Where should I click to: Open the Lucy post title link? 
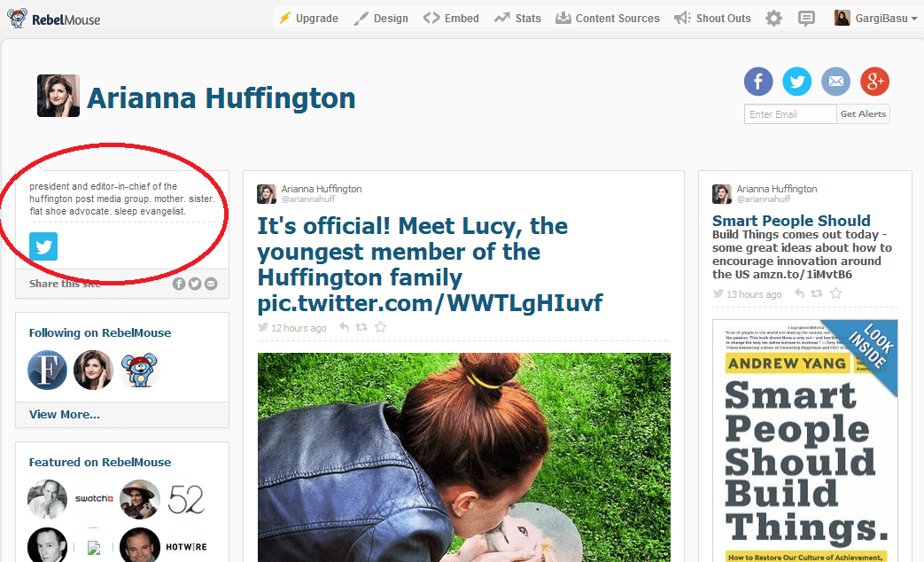click(430, 264)
